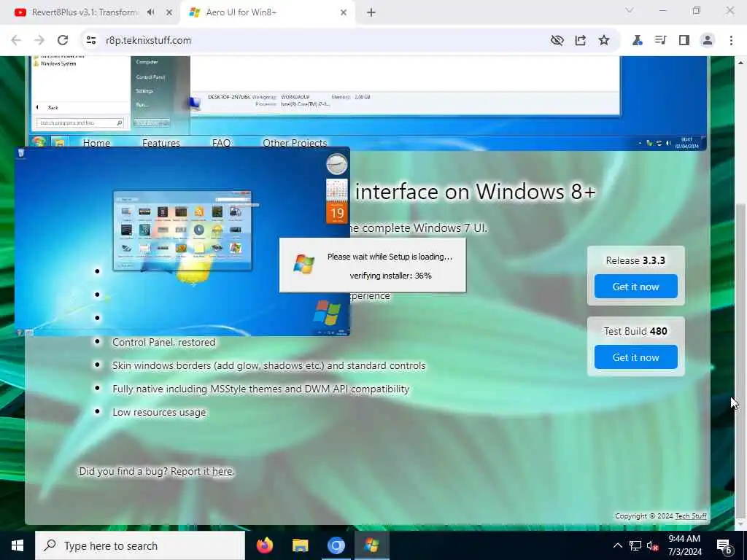
Task: Open Chrome's three-dot menu
Action: tap(731, 41)
